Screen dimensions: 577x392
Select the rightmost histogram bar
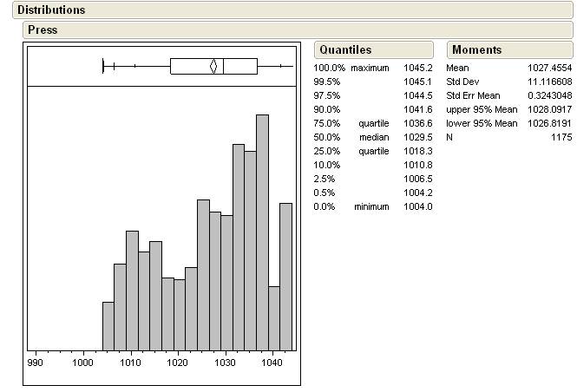tap(285, 276)
